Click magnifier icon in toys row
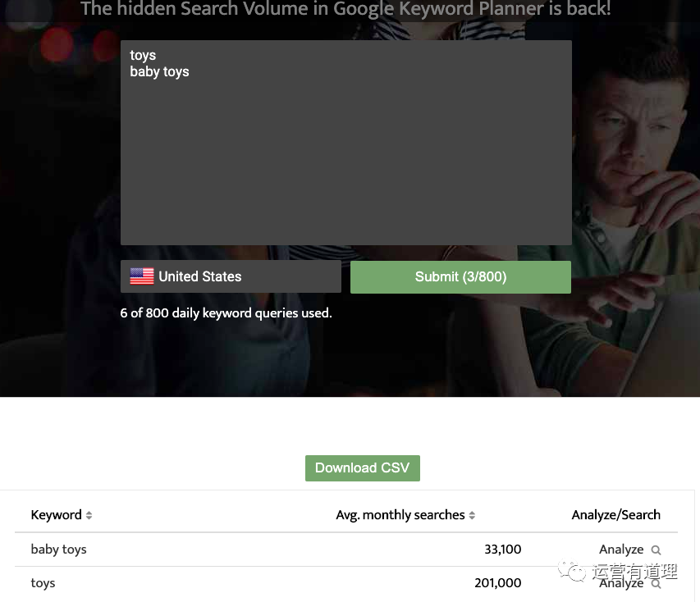Viewport: 700px width, 602px height. (x=656, y=584)
